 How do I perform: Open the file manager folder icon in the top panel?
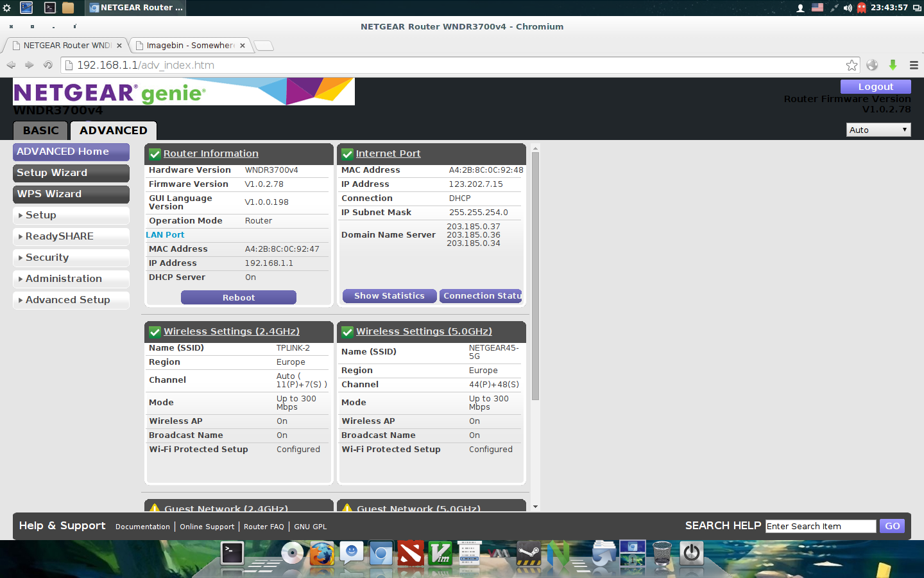click(68, 8)
